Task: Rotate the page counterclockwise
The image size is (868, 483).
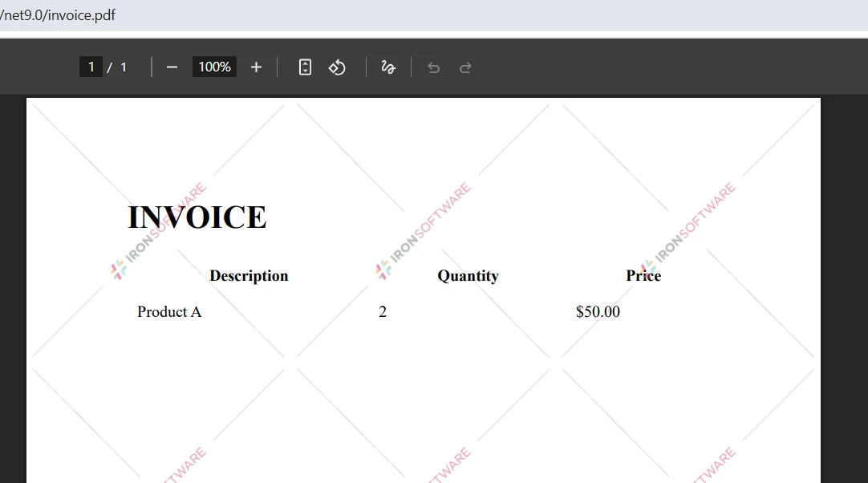Action: [x=336, y=67]
